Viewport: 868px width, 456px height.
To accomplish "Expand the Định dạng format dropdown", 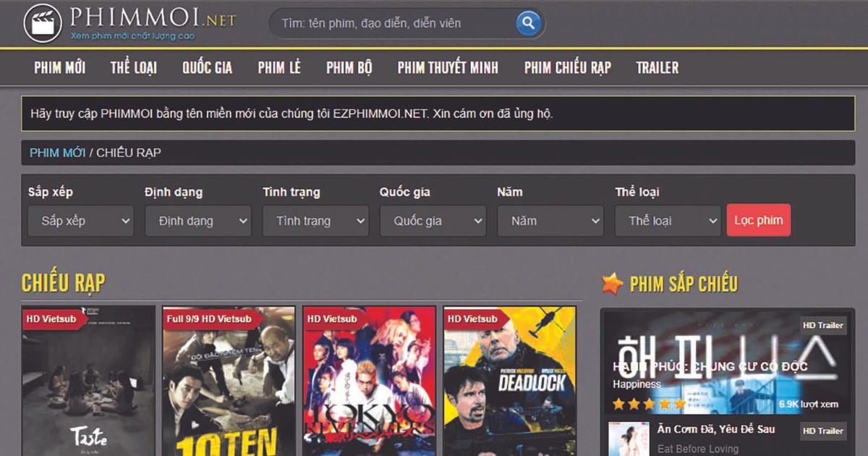I will pyautogui.click(x=198, y=221).
